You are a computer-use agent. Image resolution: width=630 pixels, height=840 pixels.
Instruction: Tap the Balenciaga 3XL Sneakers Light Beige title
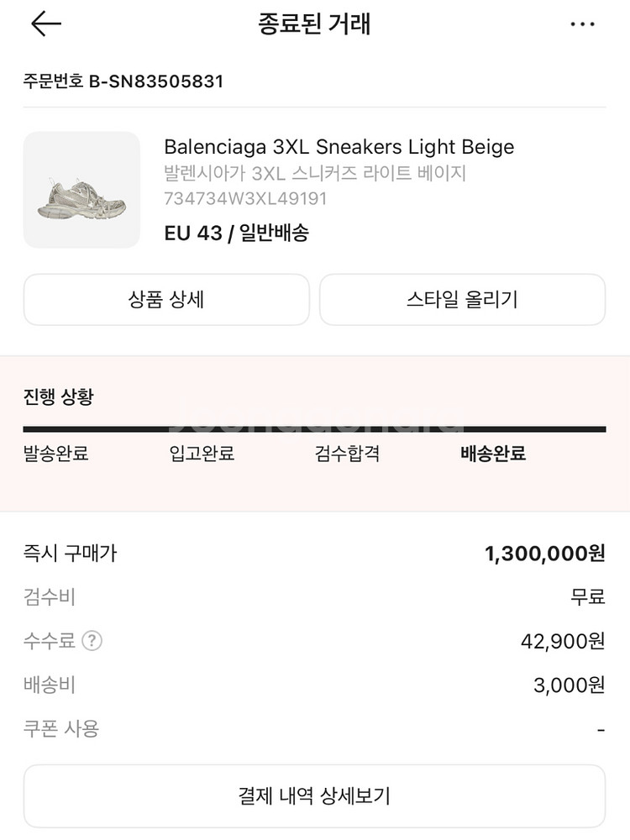coord(339,147)
